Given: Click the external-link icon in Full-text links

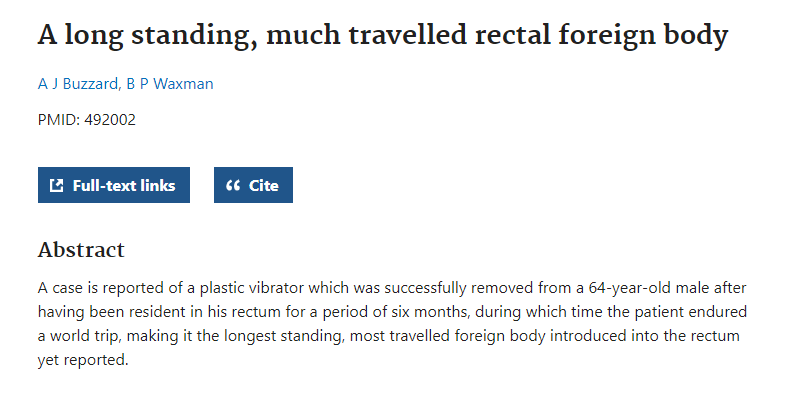Looking at the screenshot, I should [56, 185].
